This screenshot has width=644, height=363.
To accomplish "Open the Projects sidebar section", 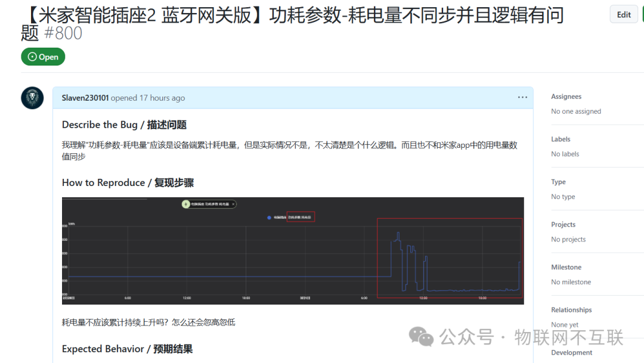I will (x=563, y=225).
